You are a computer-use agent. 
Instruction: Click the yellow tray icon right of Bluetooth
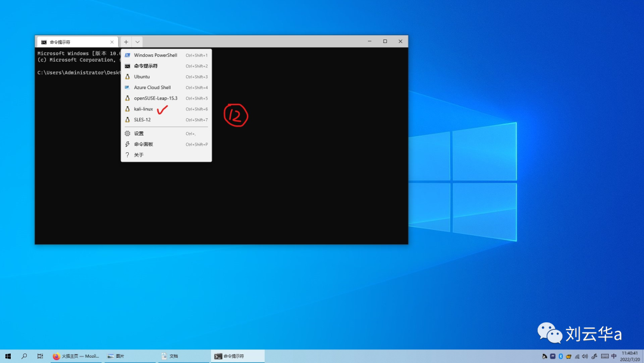569,356
